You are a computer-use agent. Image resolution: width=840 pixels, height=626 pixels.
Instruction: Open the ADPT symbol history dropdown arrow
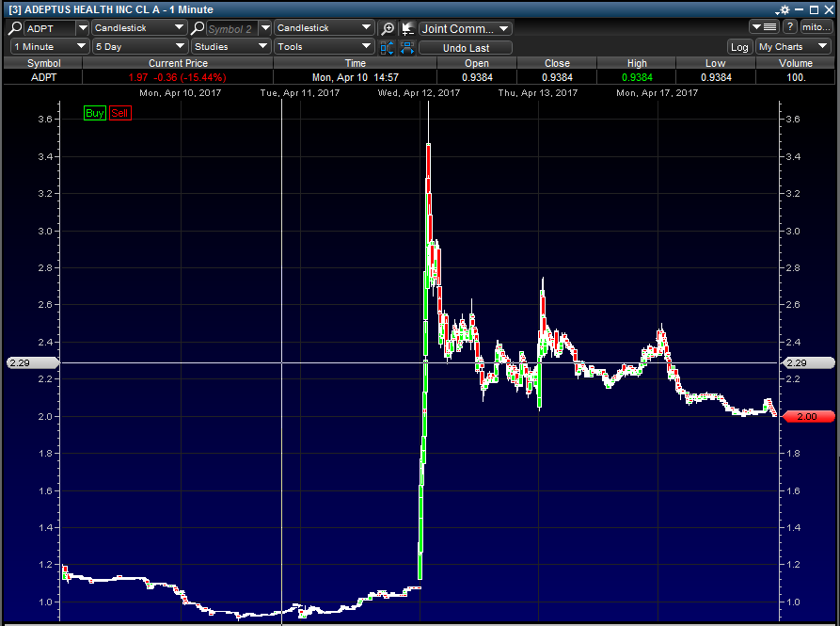pyautogui.click(x=83, y=28)
